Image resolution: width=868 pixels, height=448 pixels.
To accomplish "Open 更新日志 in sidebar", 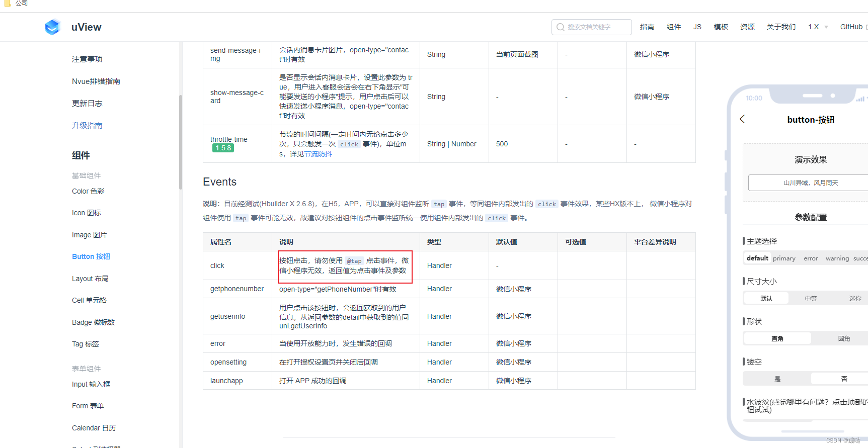I will 87,104.
